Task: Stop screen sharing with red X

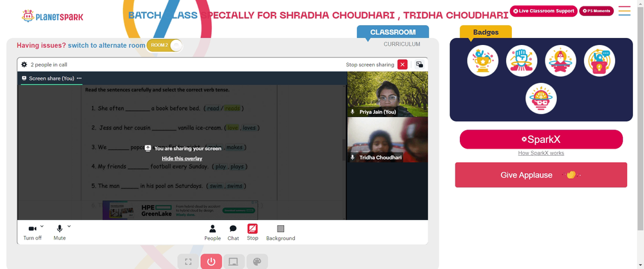Action: point(402,64)
